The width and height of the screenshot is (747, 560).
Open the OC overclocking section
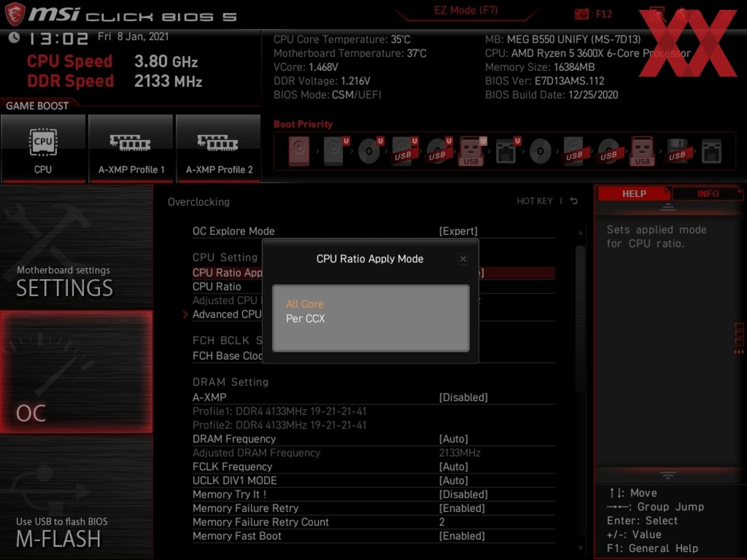pos(76,372)
